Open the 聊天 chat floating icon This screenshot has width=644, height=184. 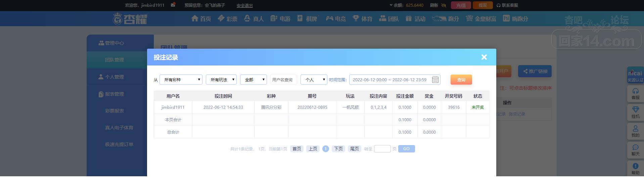pyautogui.click(x=635, y=150)
